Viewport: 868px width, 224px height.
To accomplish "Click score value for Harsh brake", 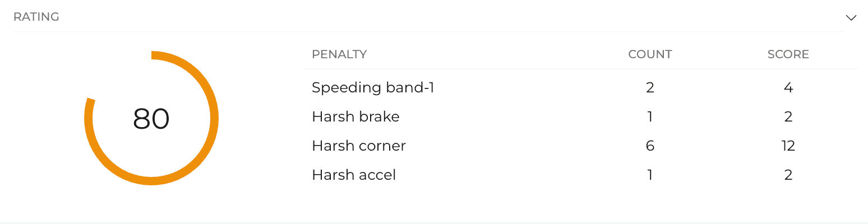I will (788, 116).
